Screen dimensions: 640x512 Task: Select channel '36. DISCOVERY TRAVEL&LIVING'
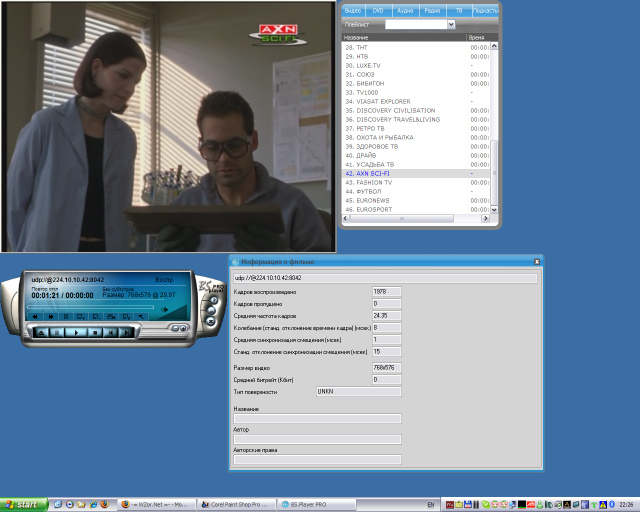click(416, 119)
